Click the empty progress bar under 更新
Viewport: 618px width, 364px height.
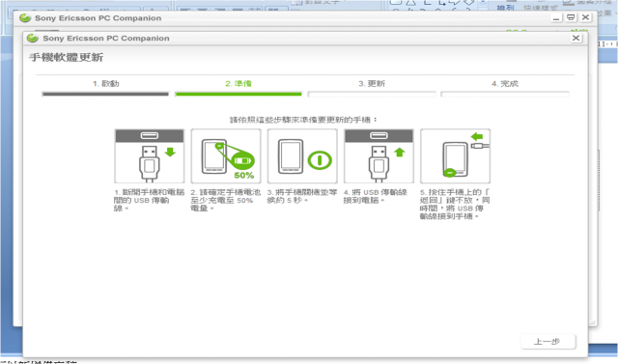coord(372,95)
